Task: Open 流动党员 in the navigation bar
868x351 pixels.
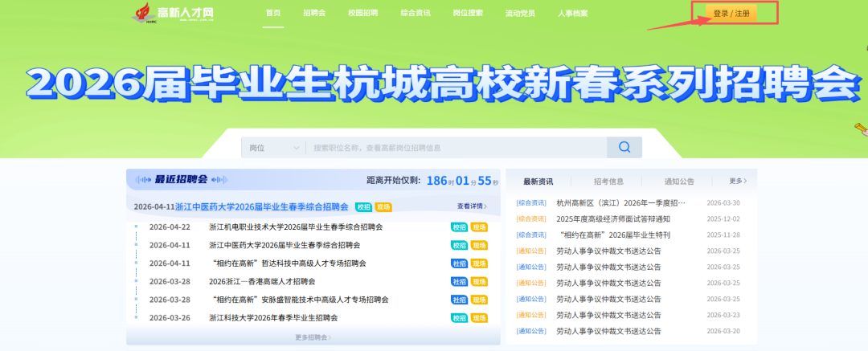Action: 520,14
